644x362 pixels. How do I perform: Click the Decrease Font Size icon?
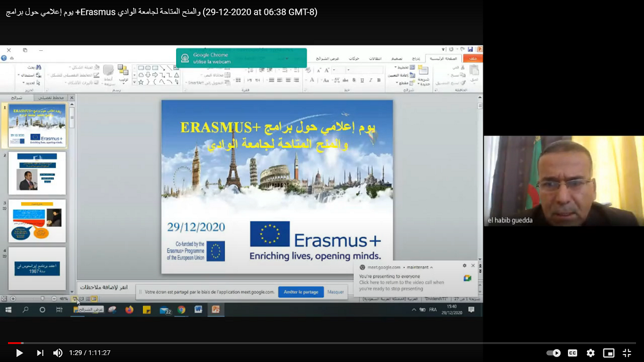pyautogui.click(x=319, y=71)
